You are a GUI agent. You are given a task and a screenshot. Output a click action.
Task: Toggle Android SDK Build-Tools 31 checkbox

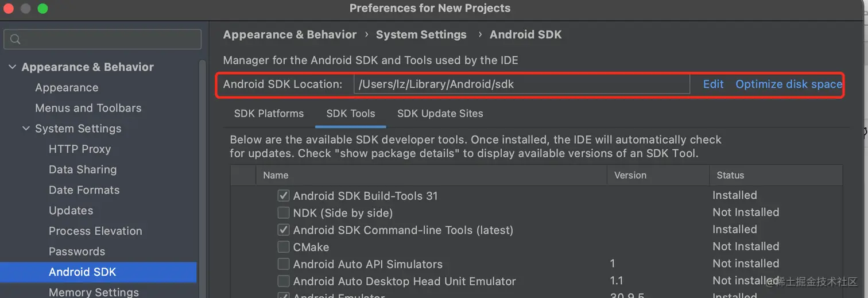pyautogui.click(x=284, y=196)
